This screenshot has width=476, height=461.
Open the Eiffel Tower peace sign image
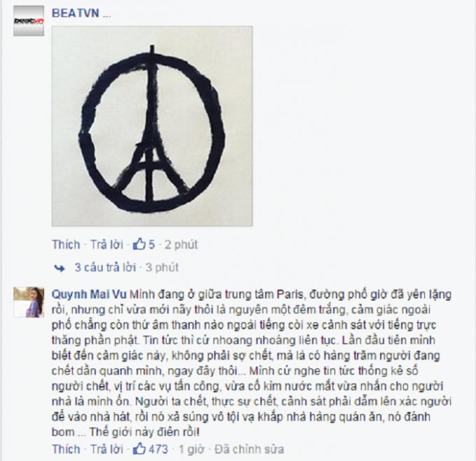(152, 126)
